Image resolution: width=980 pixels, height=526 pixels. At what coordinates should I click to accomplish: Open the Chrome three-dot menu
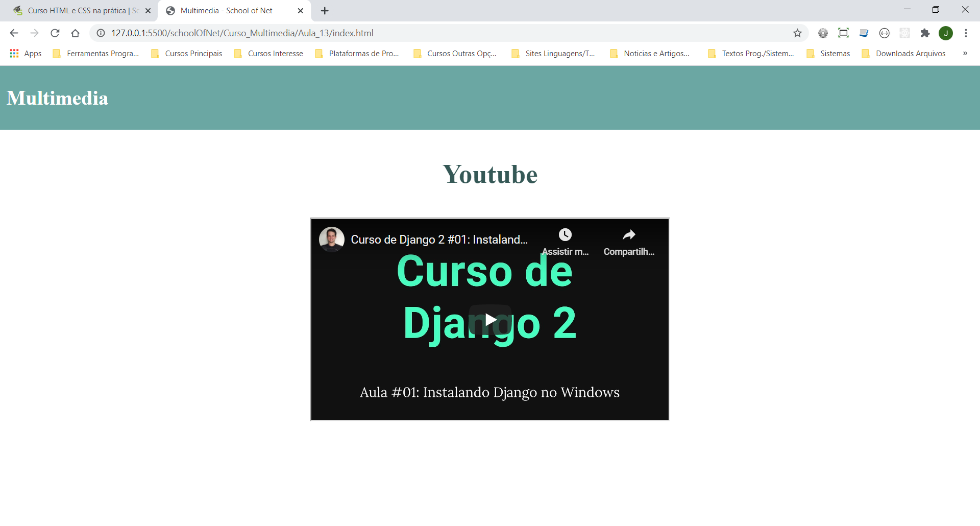click(x=966, y=33)
